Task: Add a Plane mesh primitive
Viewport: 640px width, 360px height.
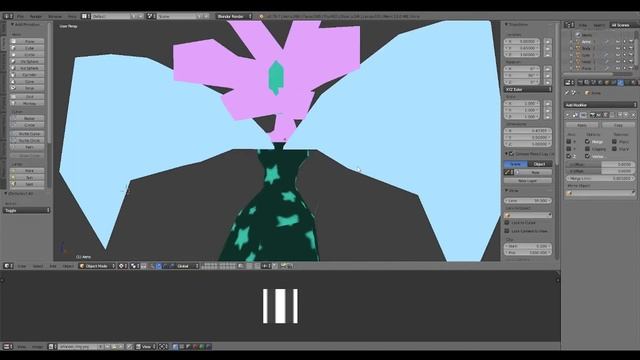Action: pos(27,42)
